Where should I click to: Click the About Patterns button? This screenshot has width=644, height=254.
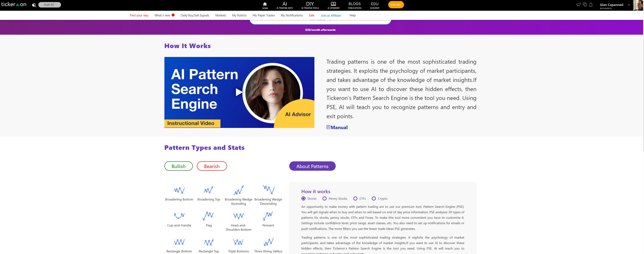tap(312, 166)
